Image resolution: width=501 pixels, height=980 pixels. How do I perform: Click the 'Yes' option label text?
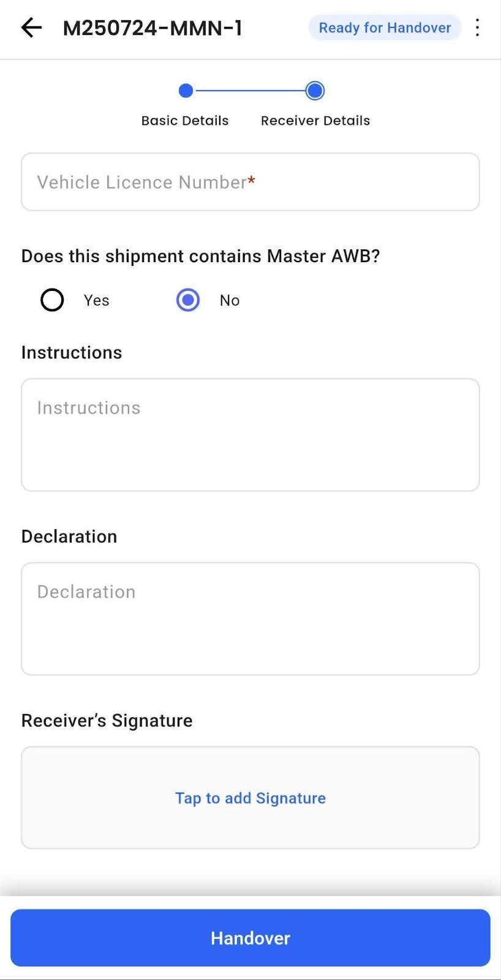[x=97, y=300]
